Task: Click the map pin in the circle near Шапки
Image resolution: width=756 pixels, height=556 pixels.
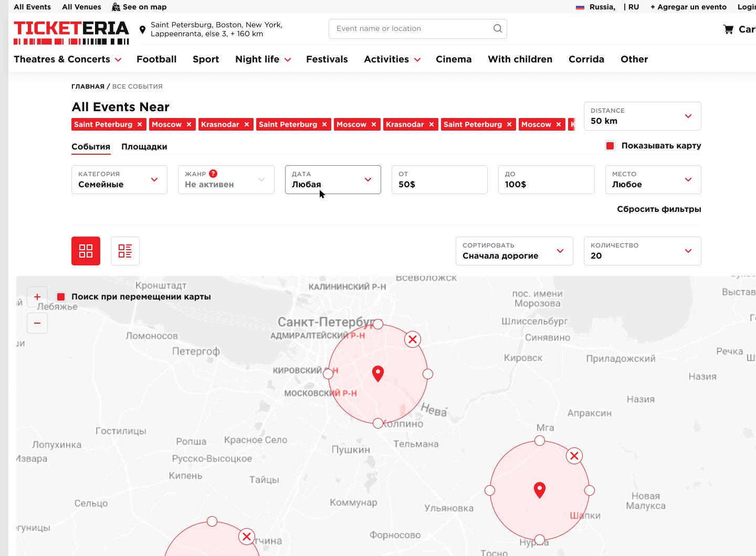Action: [x=540, y=490]
